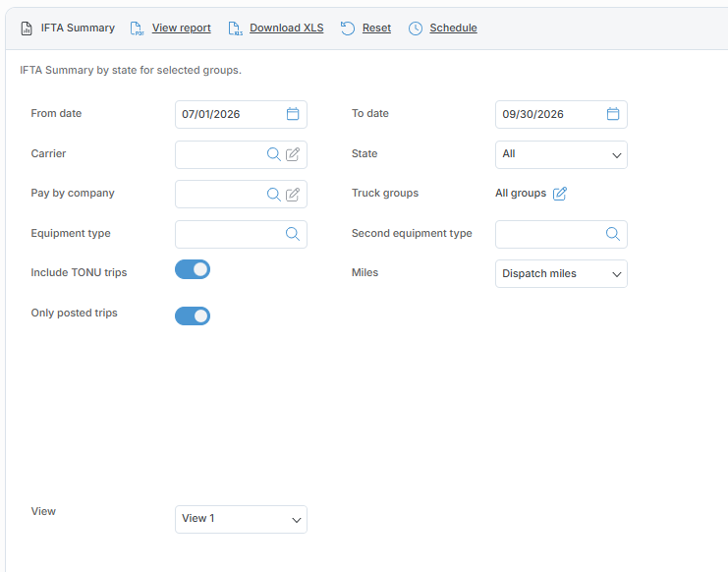Click the All groups text

[x=521, y=194]
